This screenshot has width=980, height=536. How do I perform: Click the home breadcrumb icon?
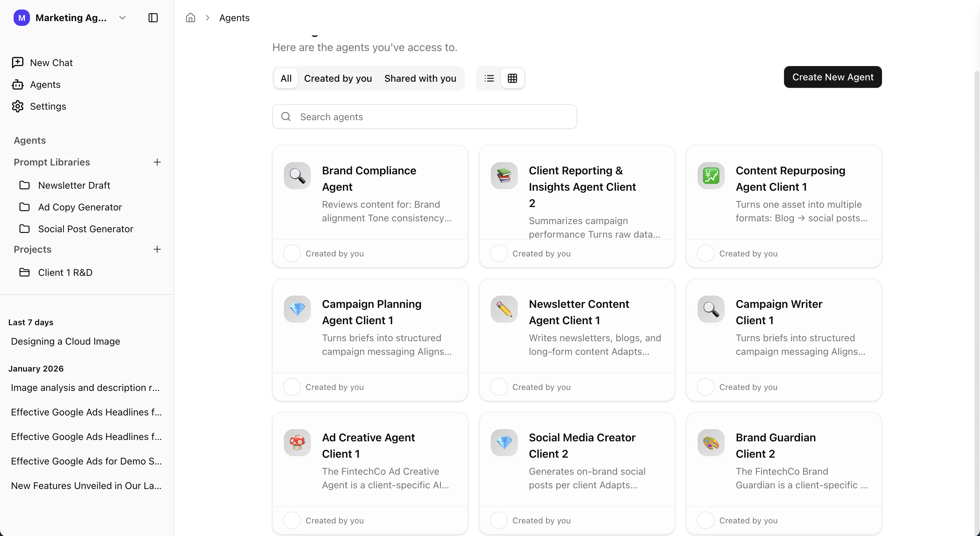coord(190,18)
